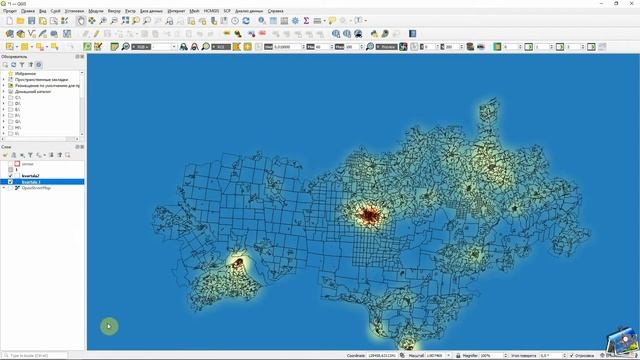The height and width of the screenshot is (360, 640).
Task: Expand the OpenStreetMap layer entry
Action: tap(4, 188)
